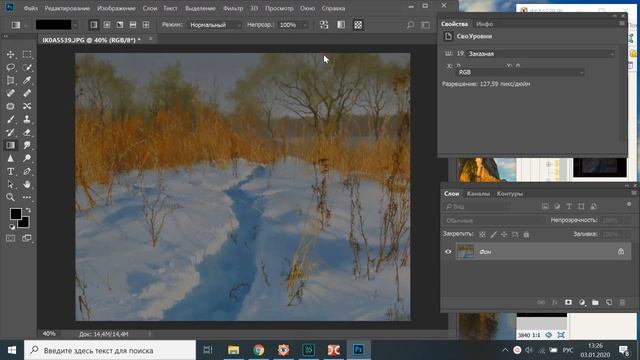This screenshot has width=640, height=360.
Task: Select the Rectangular Marquee tool
Action: 27,54
